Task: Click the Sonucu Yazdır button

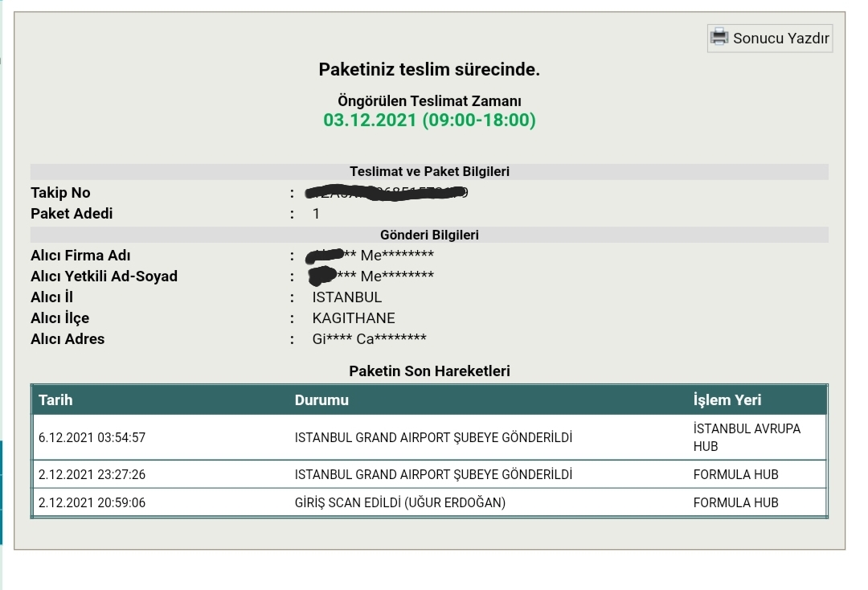Action: (769, 39)
